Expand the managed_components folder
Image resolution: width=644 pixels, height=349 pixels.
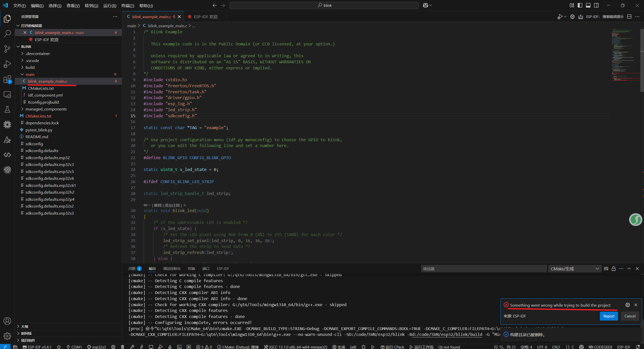[46, 109]
